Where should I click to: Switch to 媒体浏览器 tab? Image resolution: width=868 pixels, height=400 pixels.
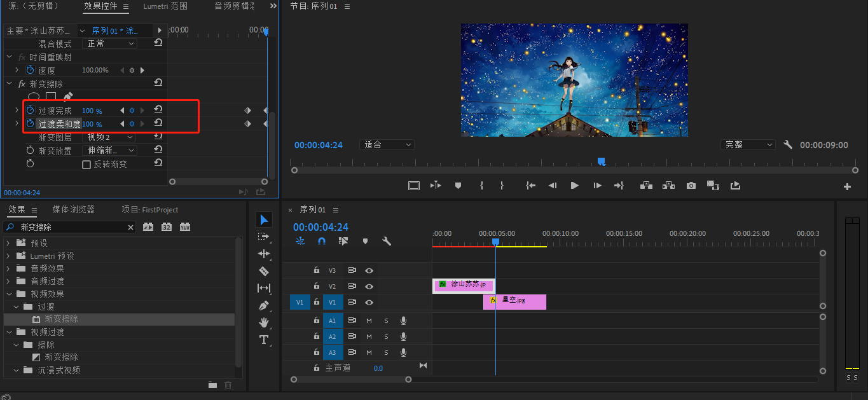73,209
